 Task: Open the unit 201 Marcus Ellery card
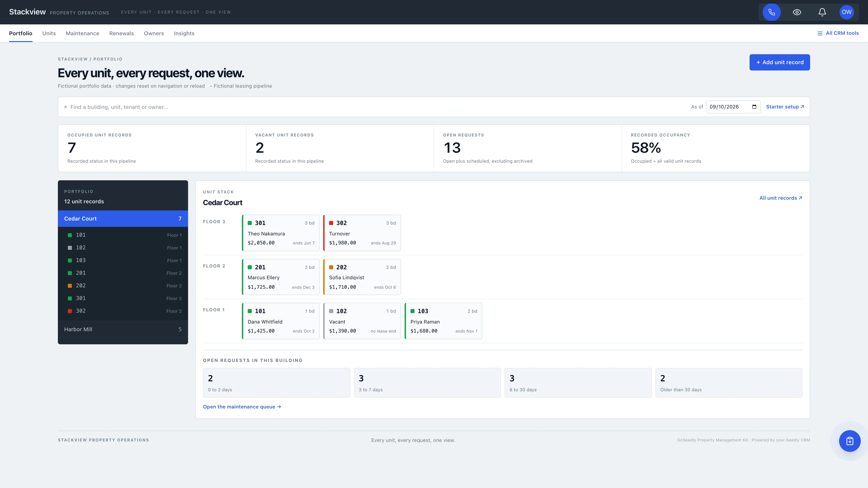coord(281,277)
